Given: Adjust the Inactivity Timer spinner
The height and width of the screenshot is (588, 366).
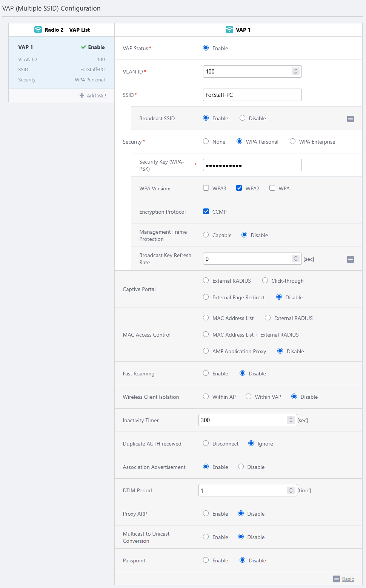Looking at the screenshot, I should (291, 420).
